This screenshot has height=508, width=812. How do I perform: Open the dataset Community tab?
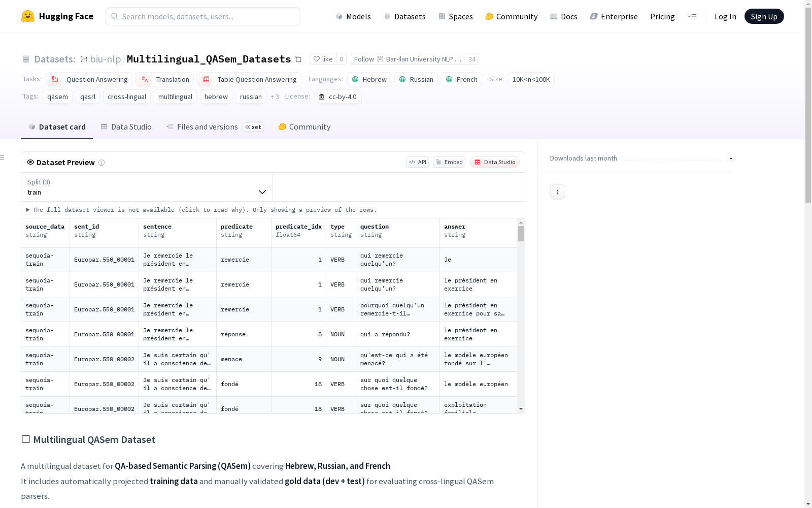click(304, 127)
